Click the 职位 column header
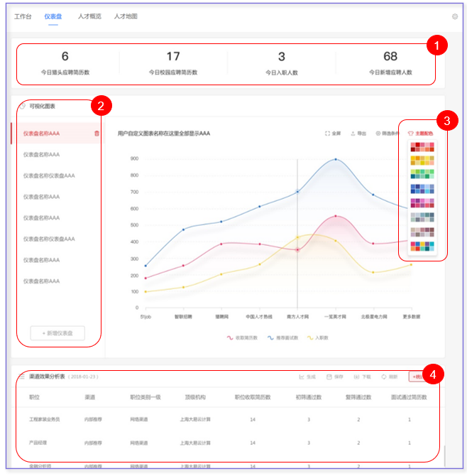Image resolution: width=467 pixels, height=476 pixels. click(x=34, y=397)
